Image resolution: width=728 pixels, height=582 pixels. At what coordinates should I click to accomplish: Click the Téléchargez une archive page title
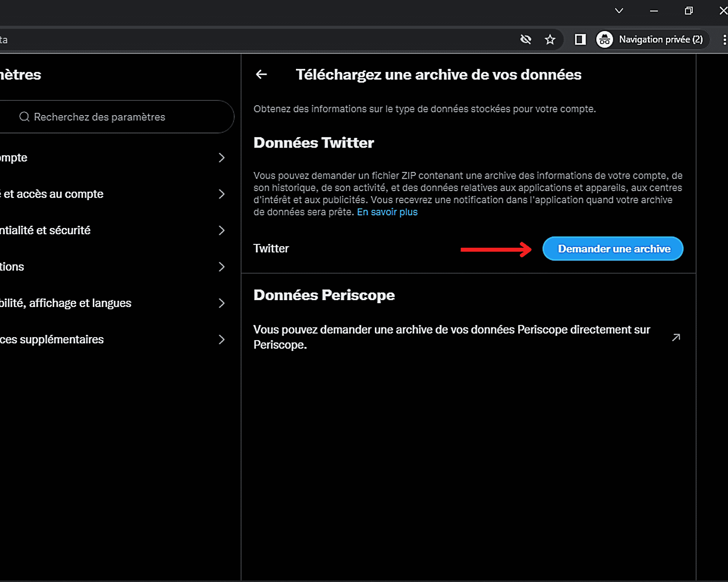(x=439, y=75)
